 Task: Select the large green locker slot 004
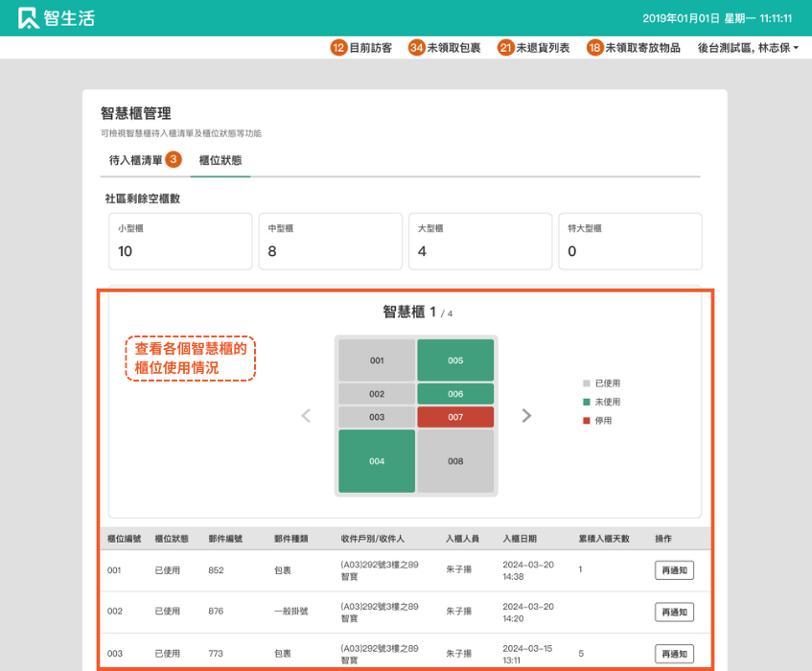pyautogui.click(x=376, y=461)
